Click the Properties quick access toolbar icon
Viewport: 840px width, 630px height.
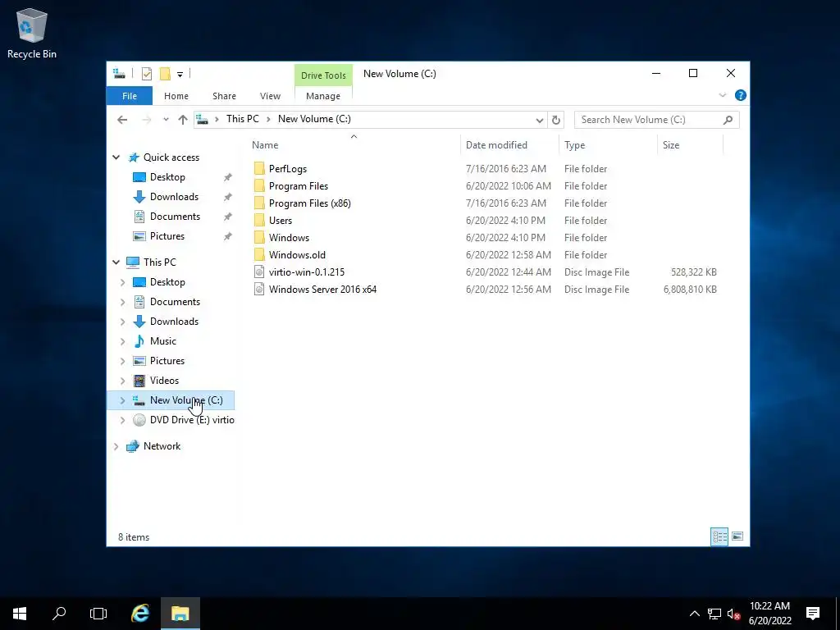point(147,74)
